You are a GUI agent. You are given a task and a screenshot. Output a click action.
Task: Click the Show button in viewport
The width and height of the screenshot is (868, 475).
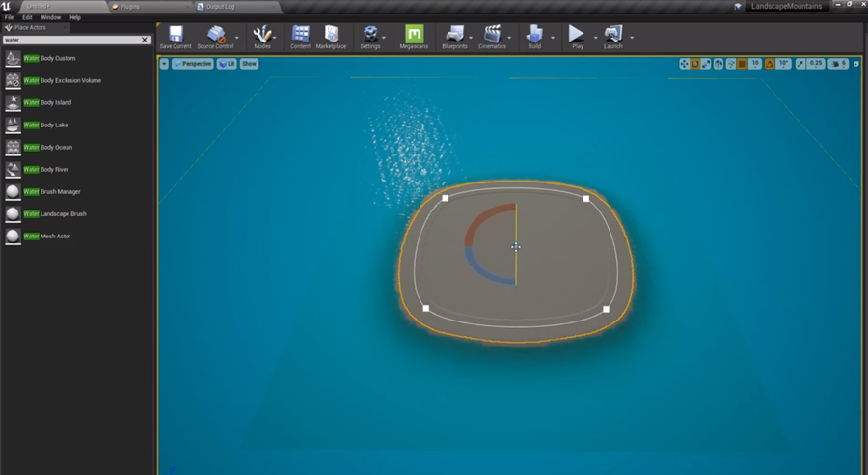tap(249, 64)
